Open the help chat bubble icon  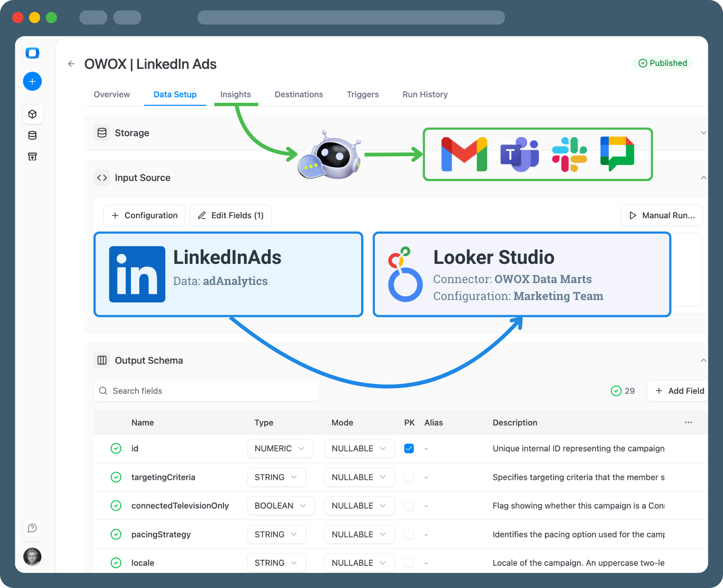pos(32,528)
